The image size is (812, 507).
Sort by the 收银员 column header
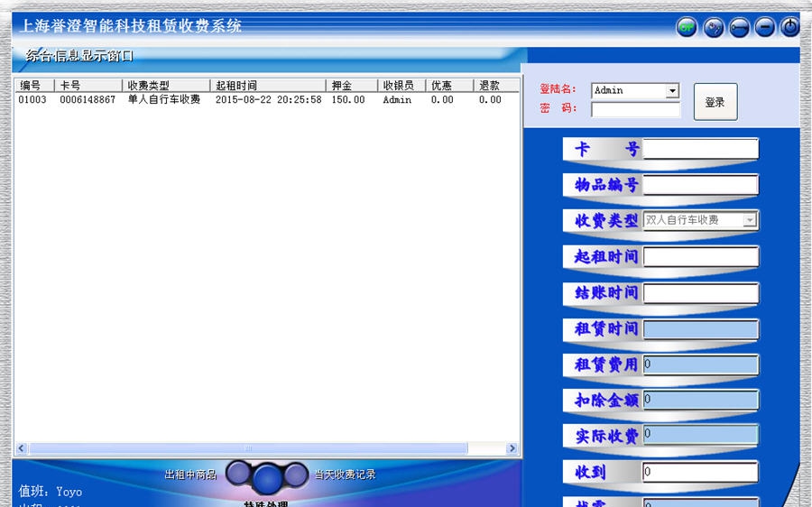(x=401, y=86)
